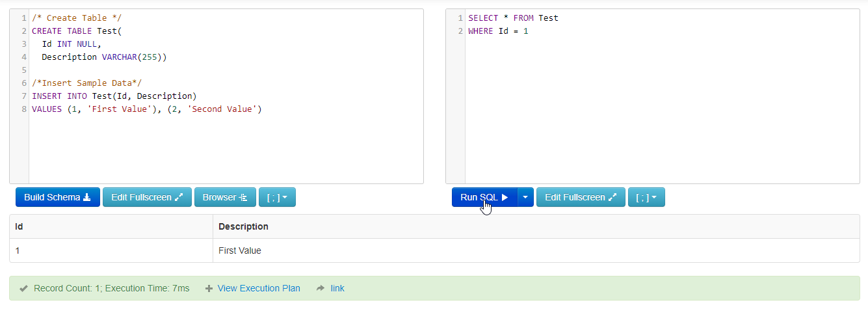
Task: Click inside the query editor blank area
Action: pos(662,111)
